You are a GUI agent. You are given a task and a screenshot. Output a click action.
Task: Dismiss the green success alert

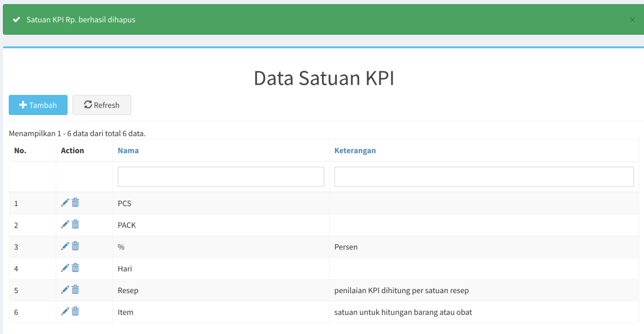(632, 20)
